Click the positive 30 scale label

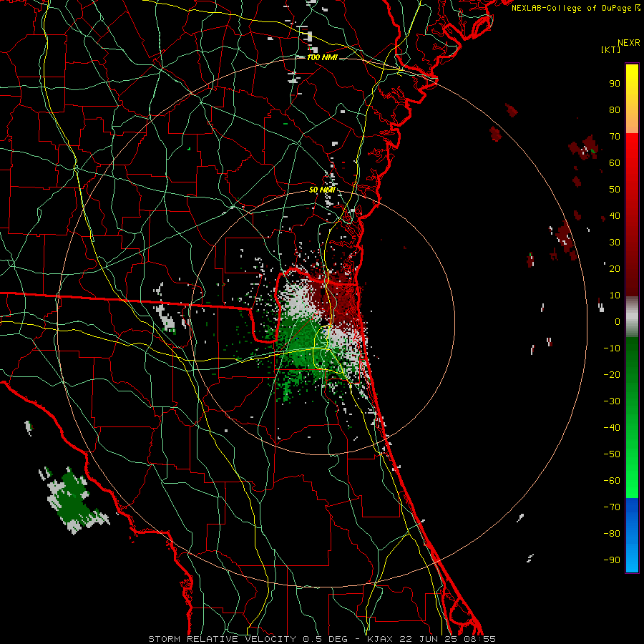[x=615, y=243]
